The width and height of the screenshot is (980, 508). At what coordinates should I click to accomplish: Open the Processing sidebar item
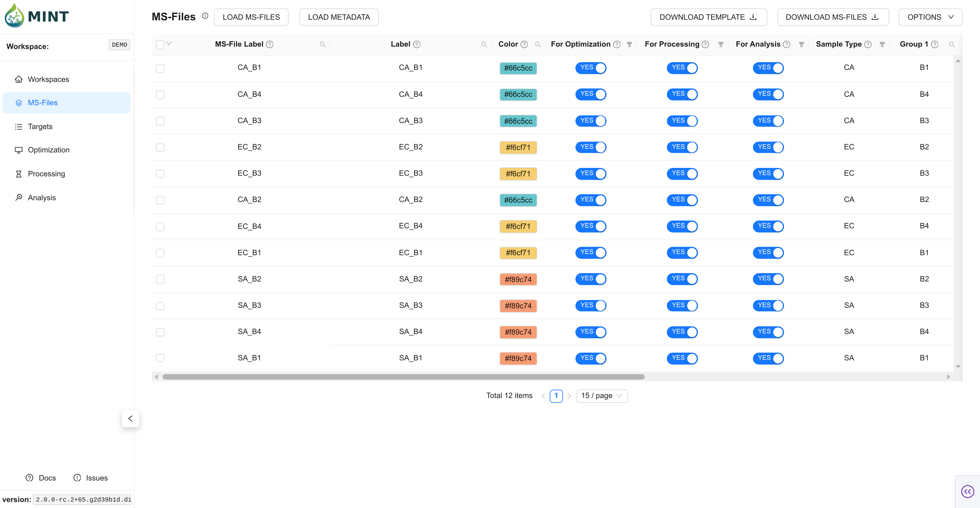[46, 174]
